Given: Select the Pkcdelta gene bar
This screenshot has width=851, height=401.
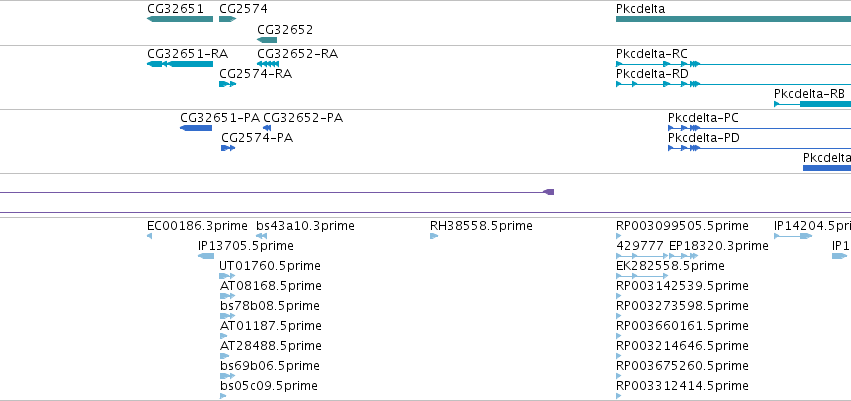Looking at the screenshot, I should (733, 19).
